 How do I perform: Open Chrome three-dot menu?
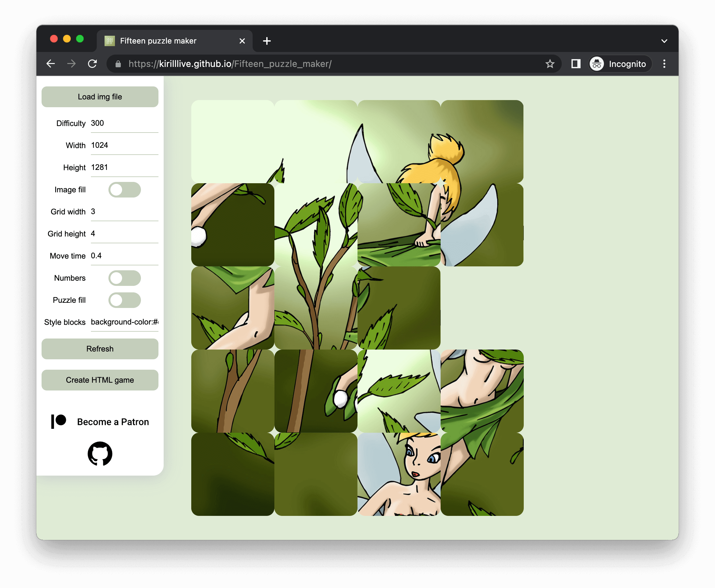[664, 64]
